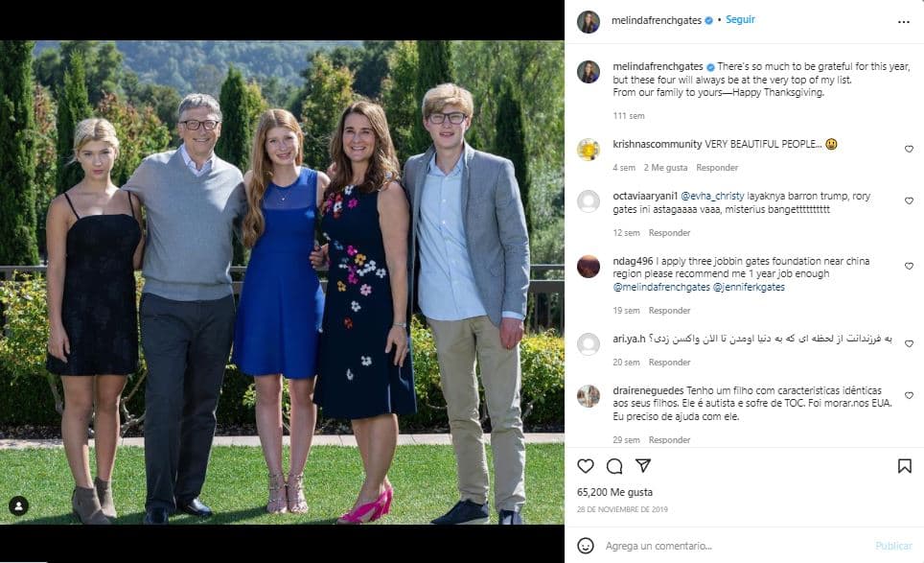Like ari.ya.h's comment heart
The width and height of the screenshot is (924, 563).
[x=909, y=343]
